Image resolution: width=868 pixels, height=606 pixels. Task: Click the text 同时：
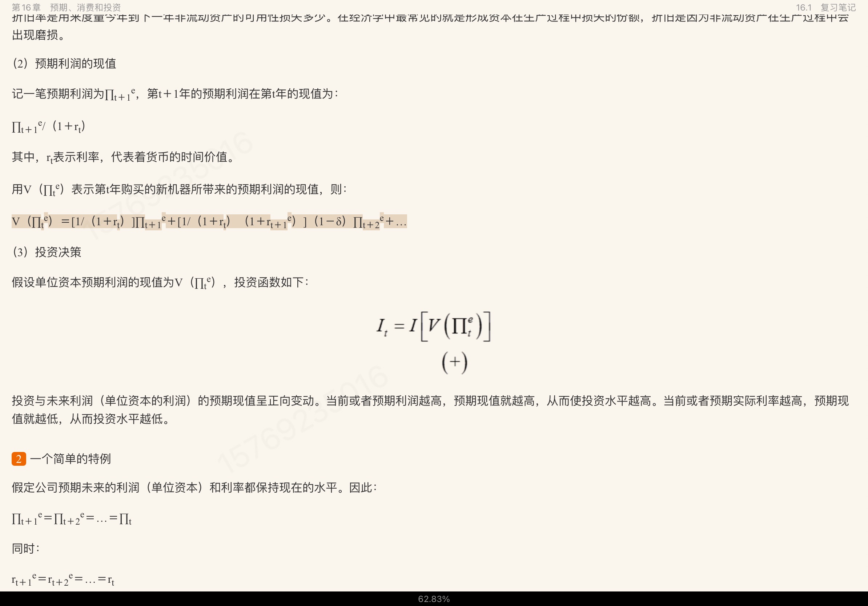pos(25,548)
